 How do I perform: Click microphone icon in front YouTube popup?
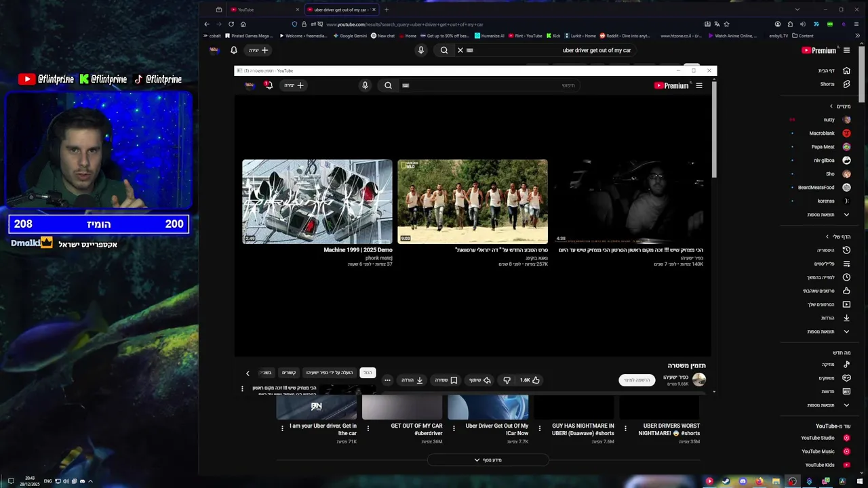(x=365, y=85)
